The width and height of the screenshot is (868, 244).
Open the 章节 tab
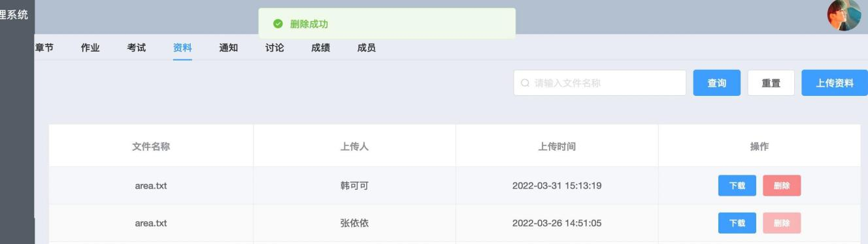point(44,48)
